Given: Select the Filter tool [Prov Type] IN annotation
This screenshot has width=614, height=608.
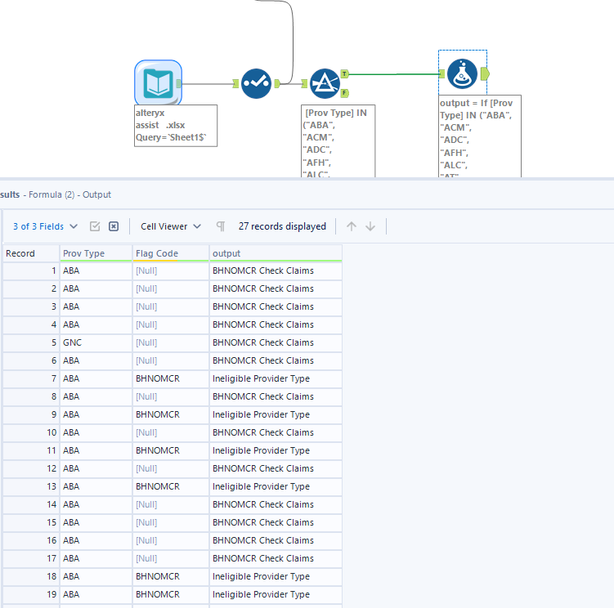Looking at the screenshot, I should [x=338, y=141].
